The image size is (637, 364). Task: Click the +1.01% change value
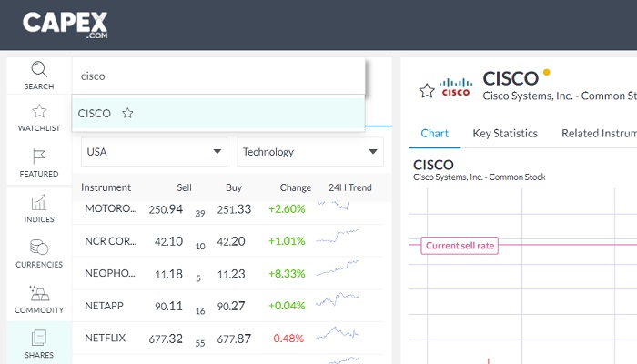point(287,241)
